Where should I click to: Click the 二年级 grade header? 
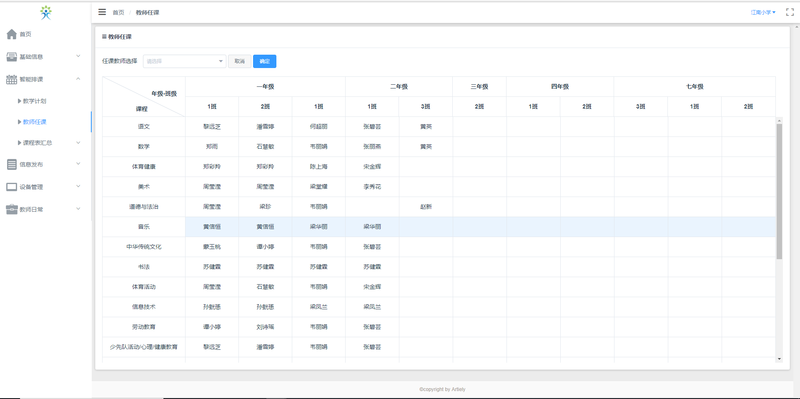click(x=399, y=87)
